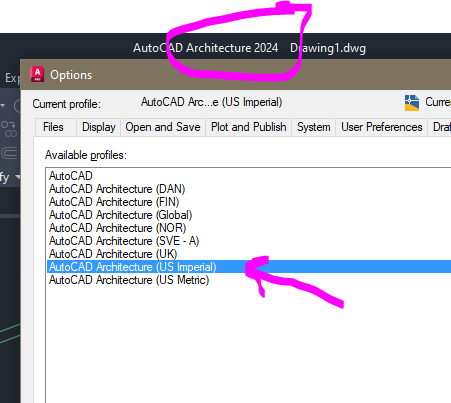Image resolution: width=451 pixels, height=403 pixels.
Task: Open the User Preferences tab
Action: [x=382, y=127]
